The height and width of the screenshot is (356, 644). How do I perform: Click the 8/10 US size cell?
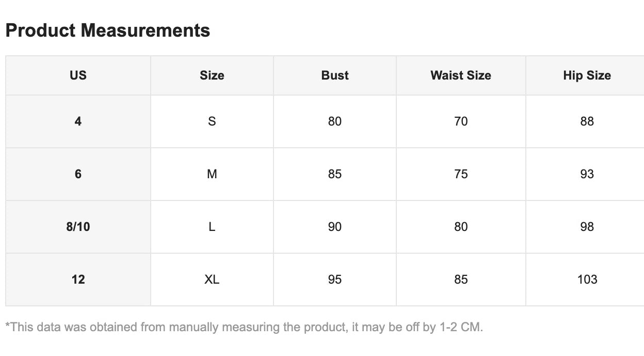tap(78, 227)
